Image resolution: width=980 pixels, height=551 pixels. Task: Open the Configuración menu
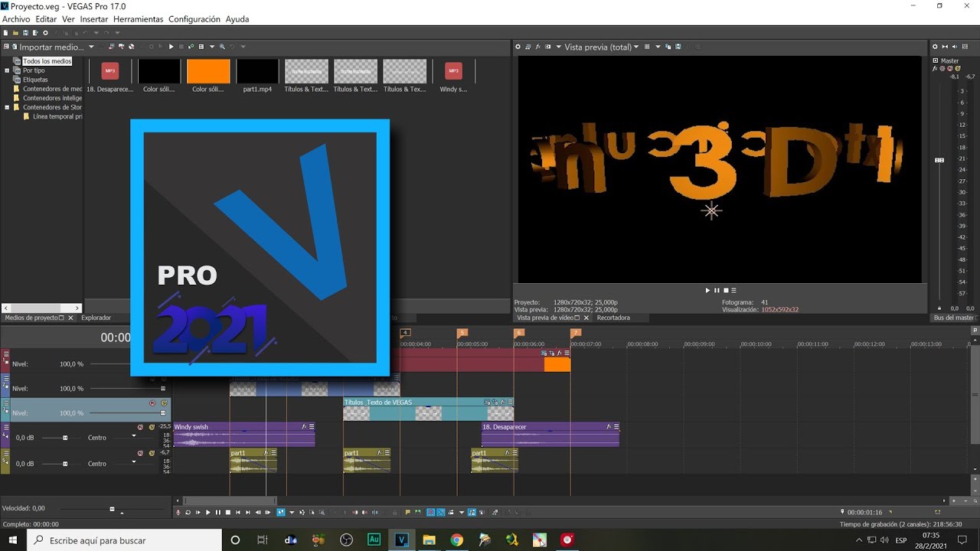(194, 19)
